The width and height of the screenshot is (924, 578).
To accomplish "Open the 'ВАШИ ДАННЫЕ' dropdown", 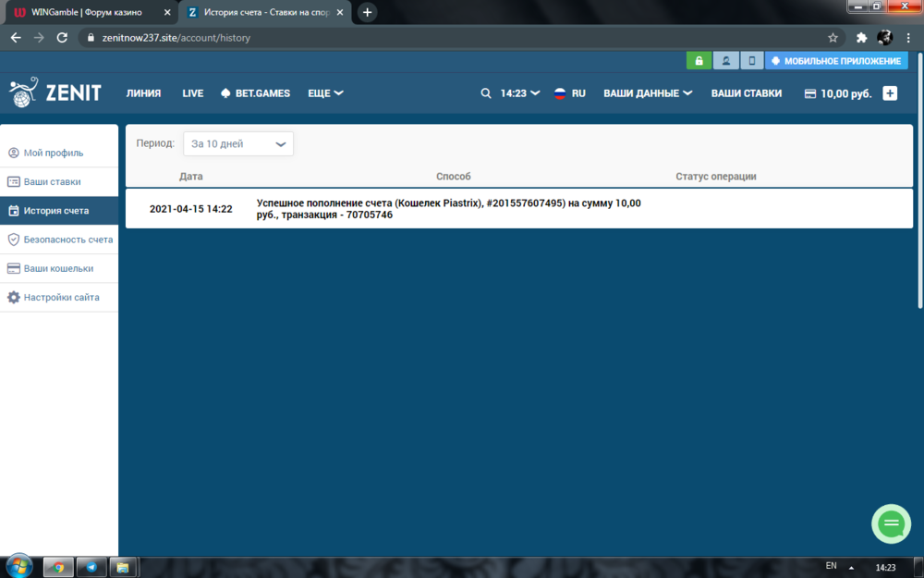I will coord(648,93).
